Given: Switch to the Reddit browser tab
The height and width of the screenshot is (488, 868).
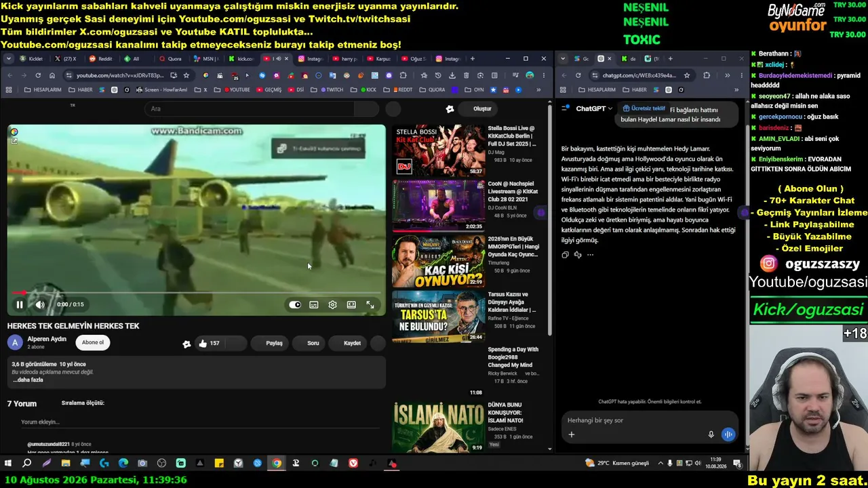Looking at the screenshot, I should [x=101, y=59].
